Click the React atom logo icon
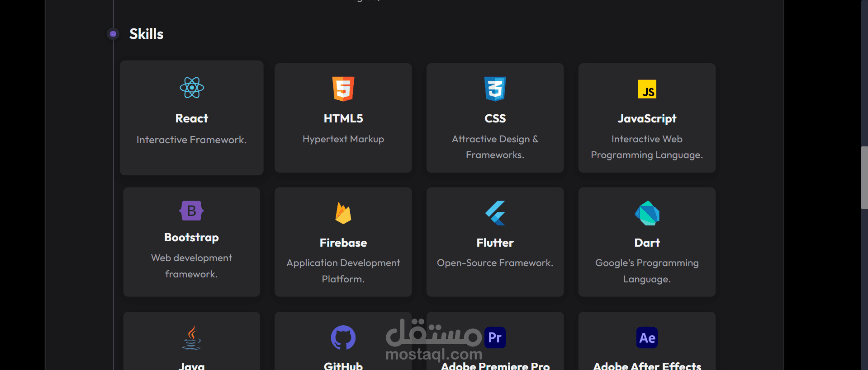Viewport: 868px width, 370px height. [x=192, y=88]
